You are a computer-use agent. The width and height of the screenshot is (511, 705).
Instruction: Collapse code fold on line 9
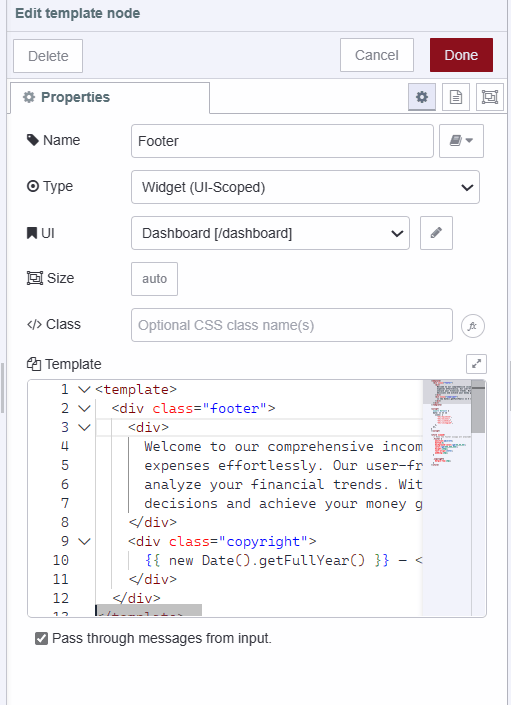(84, 541)
